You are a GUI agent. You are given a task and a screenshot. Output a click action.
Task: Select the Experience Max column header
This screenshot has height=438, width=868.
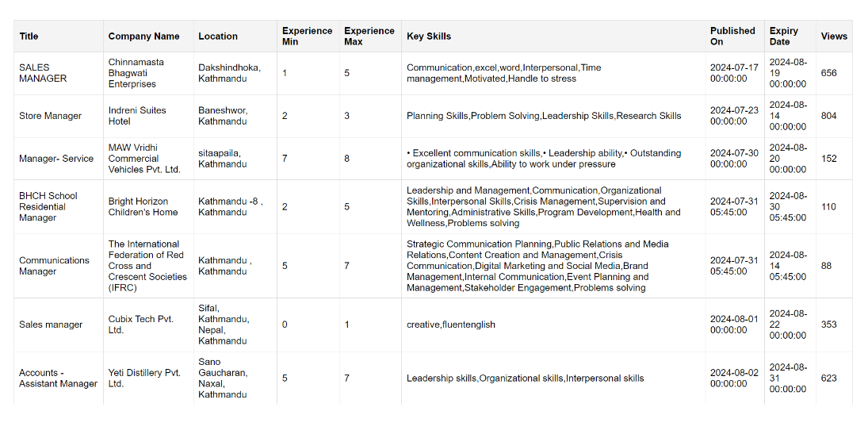click(x=369, y=36)
